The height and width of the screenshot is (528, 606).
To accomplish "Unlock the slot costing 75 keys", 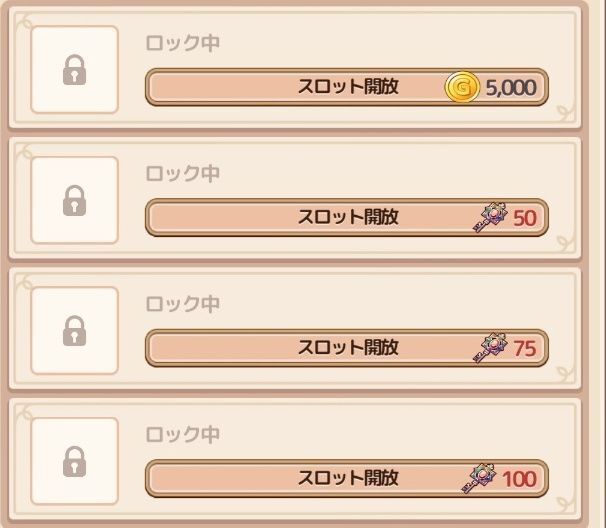I will pyautogui.click(x=347, y=348).
